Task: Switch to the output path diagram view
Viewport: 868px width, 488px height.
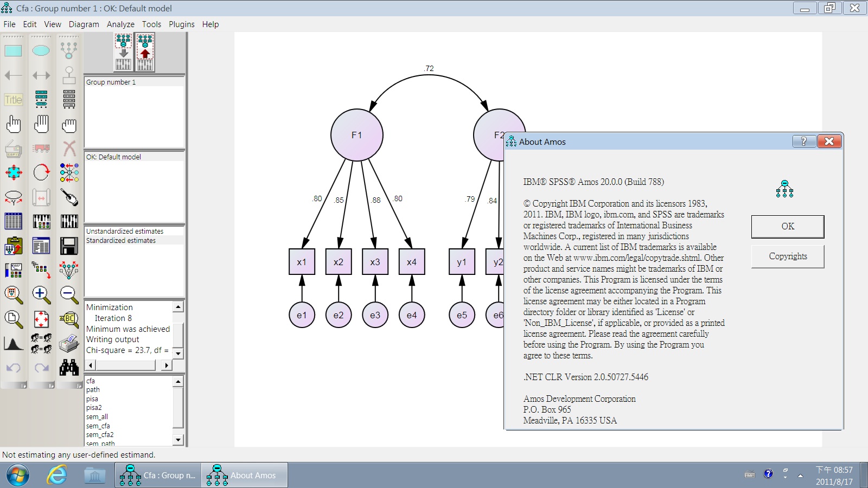Action: (145, 52)
